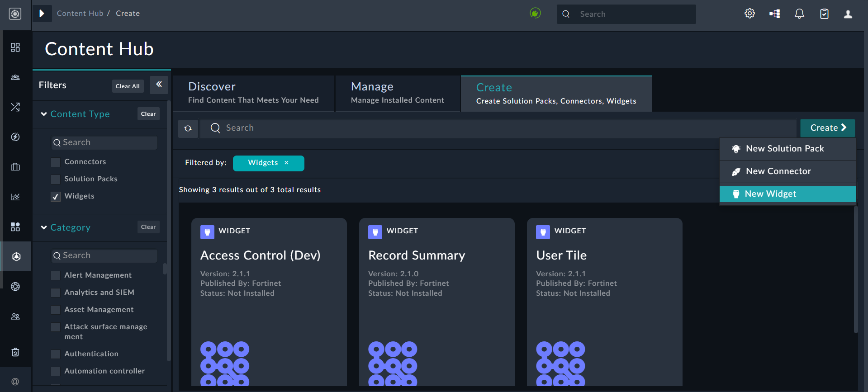Choose New Solution Pack from menu
The height and width of the screenshot is (392, 868).
coord(787,149)
